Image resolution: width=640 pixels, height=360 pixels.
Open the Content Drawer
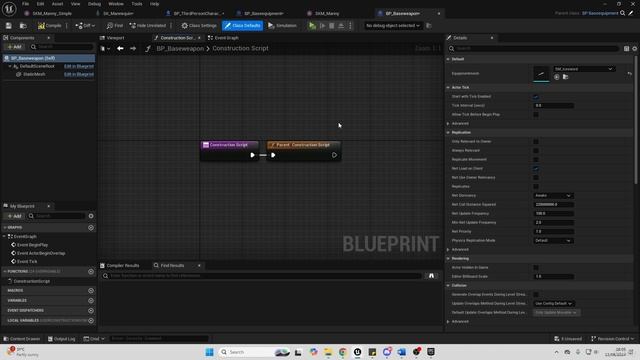pos(22,339)
